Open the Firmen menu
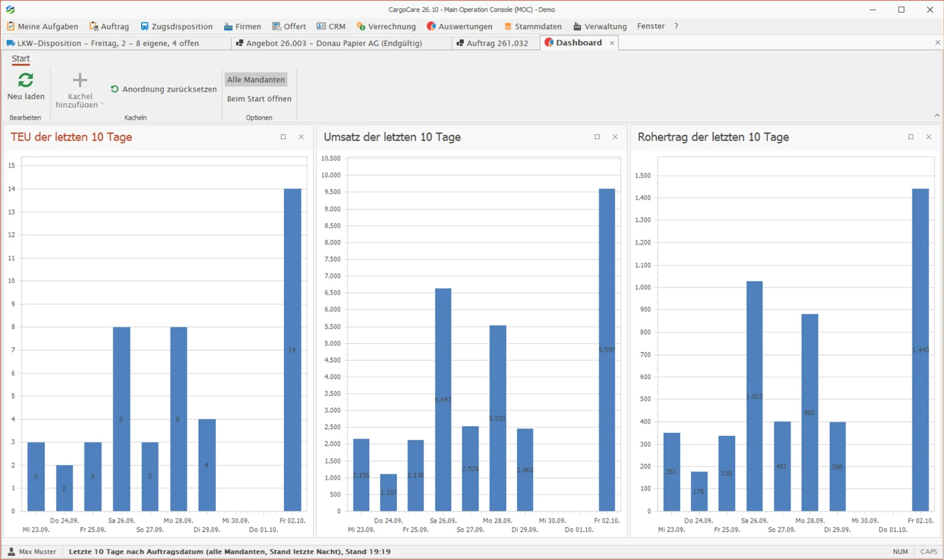944x560 pixels. coord(242,27)
